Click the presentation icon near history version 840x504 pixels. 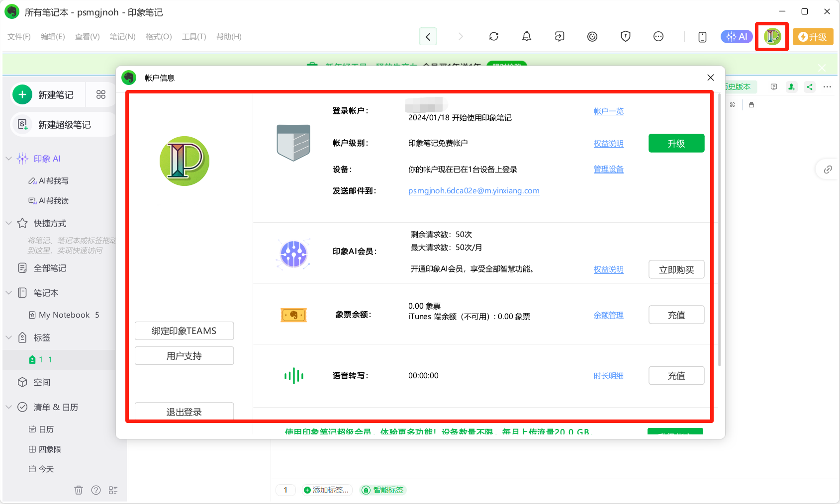pyautogui.click(x=773, y=87)
